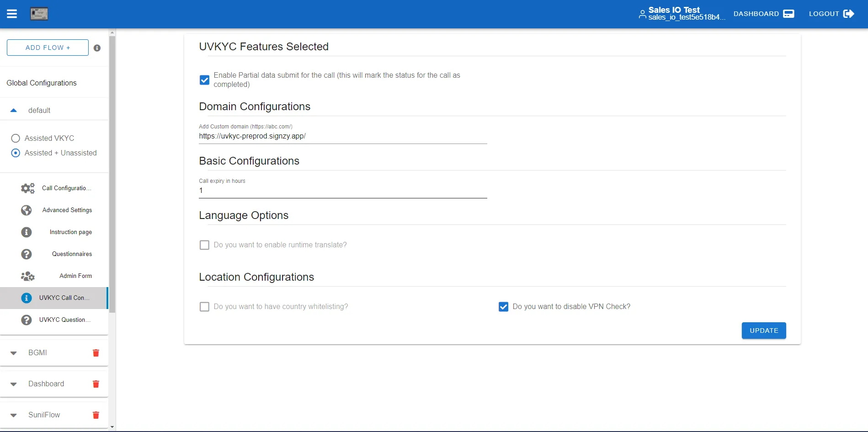Select the Assisted + Unassisted radio option
The image size is (868, 432).
[16, 153]
